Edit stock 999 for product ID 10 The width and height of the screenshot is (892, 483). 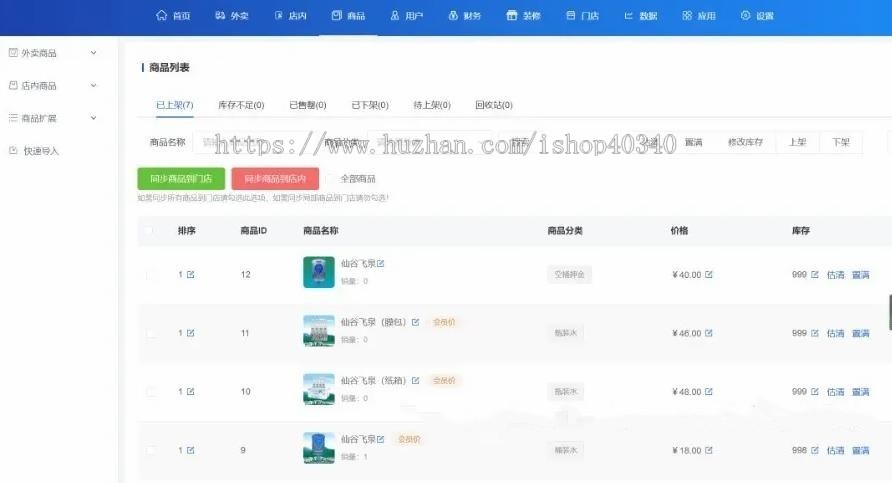pyautogui.click(x=815, y=391)
